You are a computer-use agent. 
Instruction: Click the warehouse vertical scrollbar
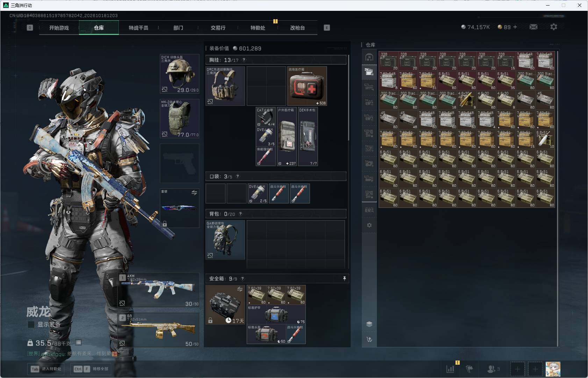pos(557,198)
